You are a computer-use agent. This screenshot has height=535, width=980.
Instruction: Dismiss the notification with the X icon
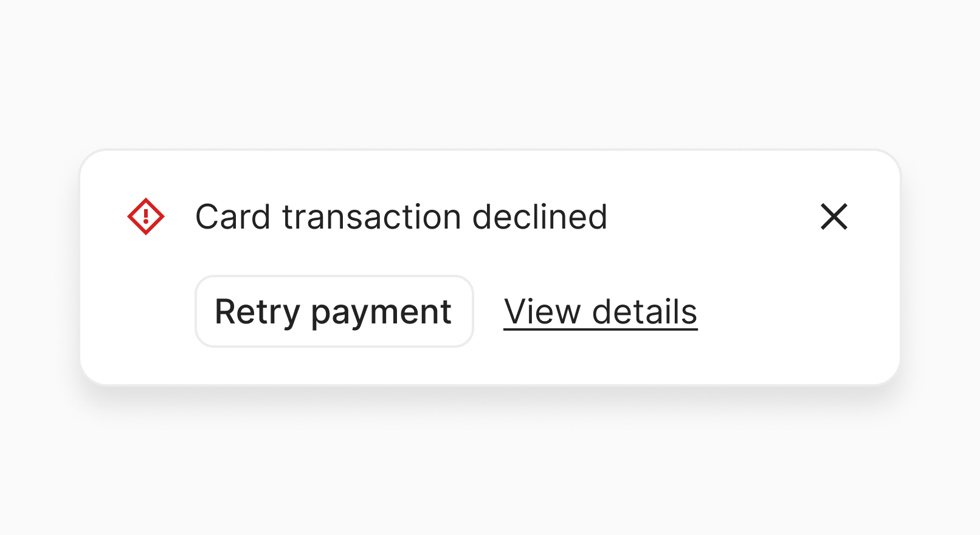click(833, 216)
